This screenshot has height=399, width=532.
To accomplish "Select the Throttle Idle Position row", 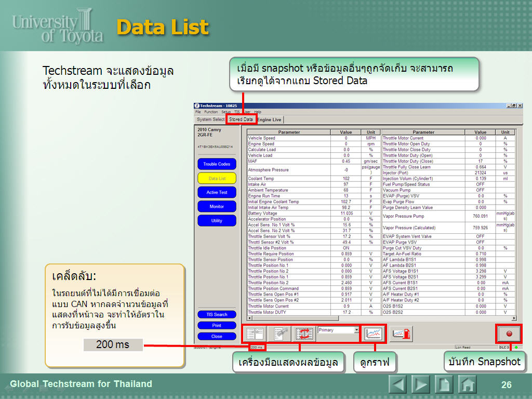I will [314, 248].
